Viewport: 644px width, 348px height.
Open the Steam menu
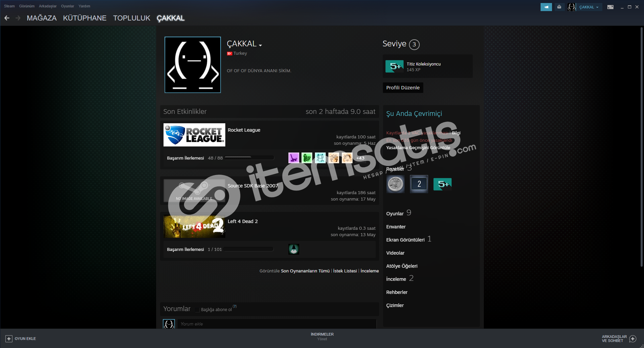click(9, 6)
